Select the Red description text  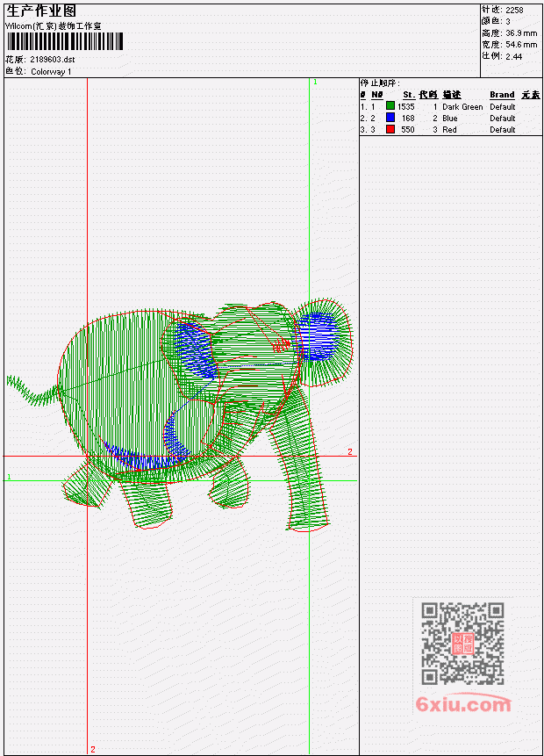click(449, 130)
